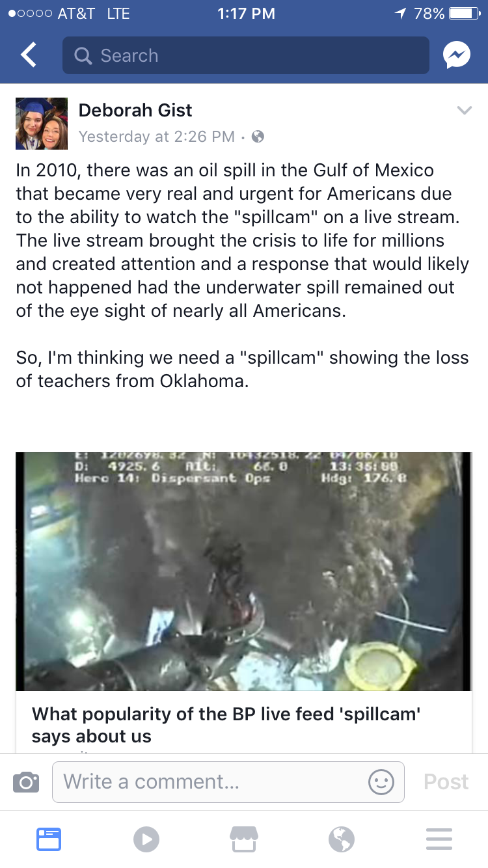
Task: Tap the Search field in header
Action: [246, 55]
